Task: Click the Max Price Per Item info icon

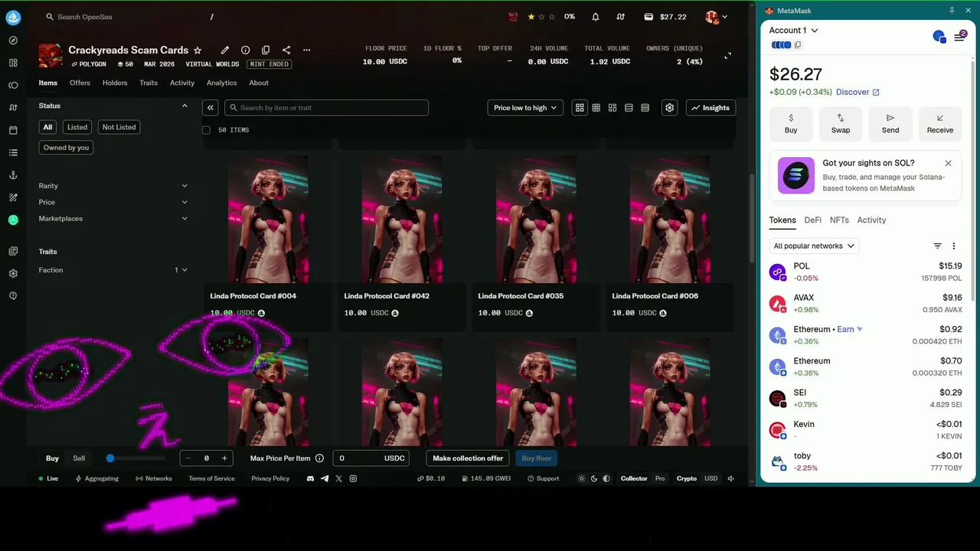Action: tap(319, 458)
